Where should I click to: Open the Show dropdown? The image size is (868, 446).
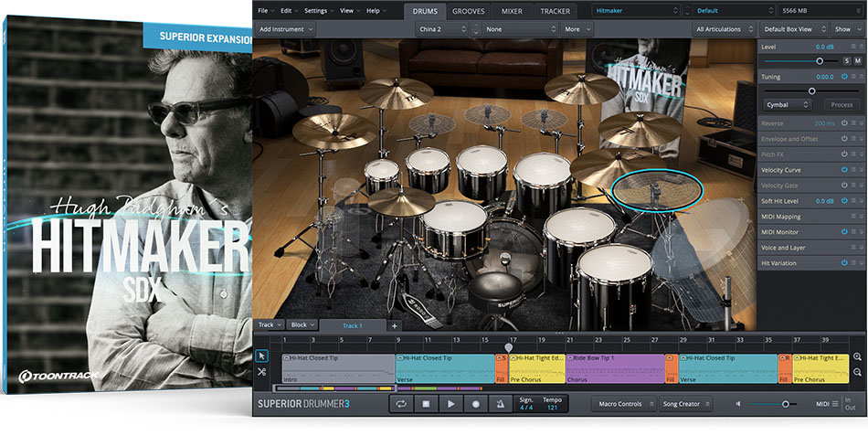847,29
